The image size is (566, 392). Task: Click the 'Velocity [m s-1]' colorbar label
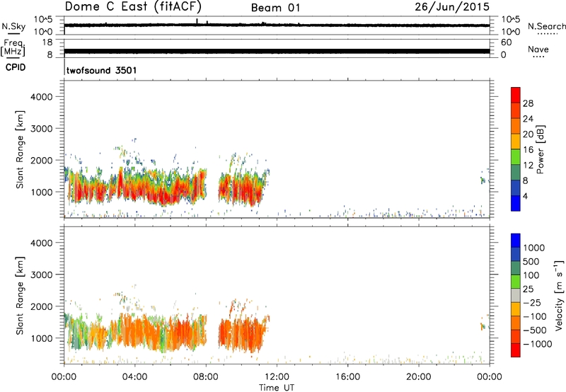point(559,295)
